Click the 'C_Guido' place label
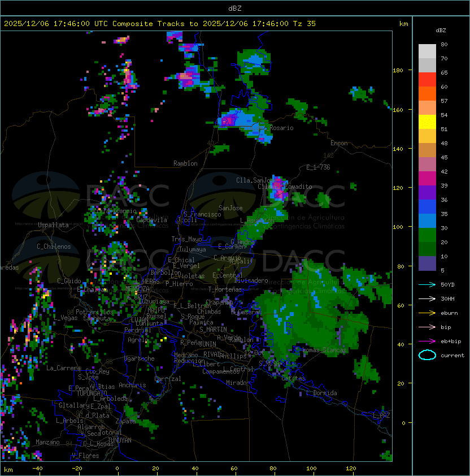The height and width of the screenshot is (476, 470). [x=69, y=281]
